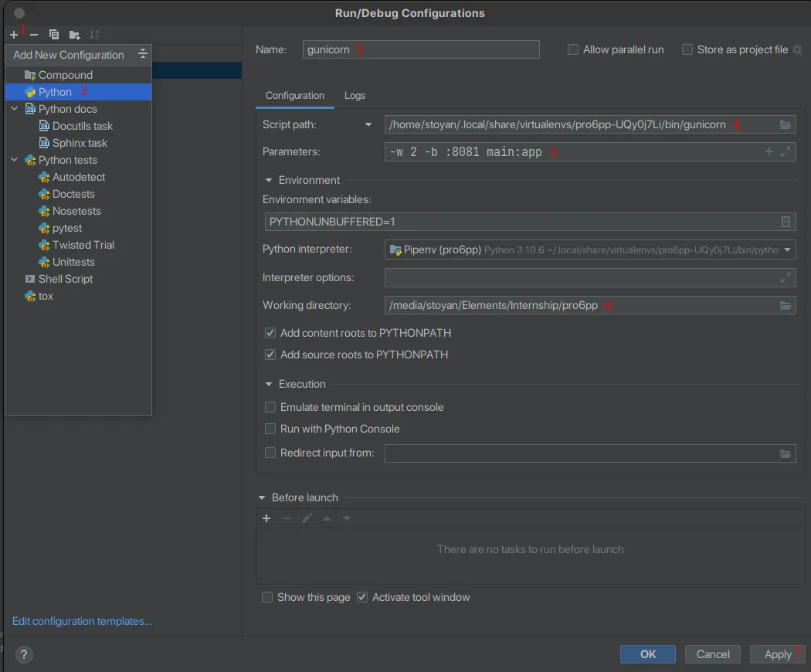Collapse the Python tests tree group

(x=15, y=160)
